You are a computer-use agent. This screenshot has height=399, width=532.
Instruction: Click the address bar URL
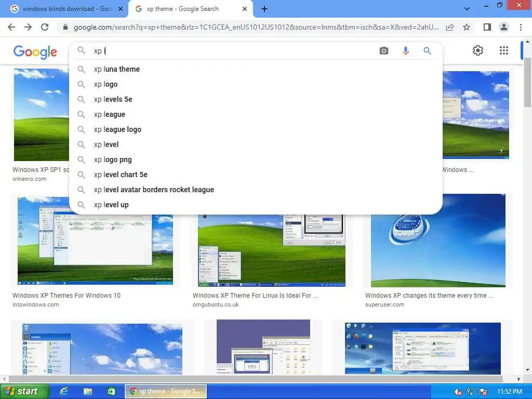click(256, 27)
